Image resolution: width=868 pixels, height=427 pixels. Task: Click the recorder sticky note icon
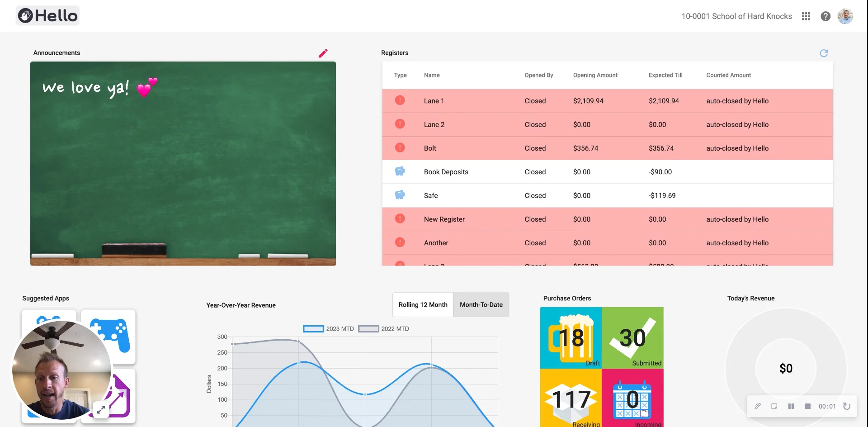point(774,406)
